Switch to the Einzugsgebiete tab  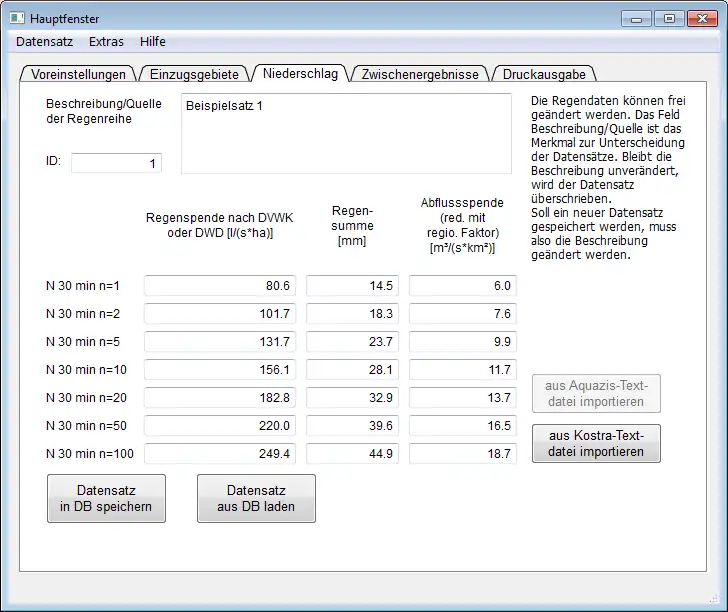[194, 74]
